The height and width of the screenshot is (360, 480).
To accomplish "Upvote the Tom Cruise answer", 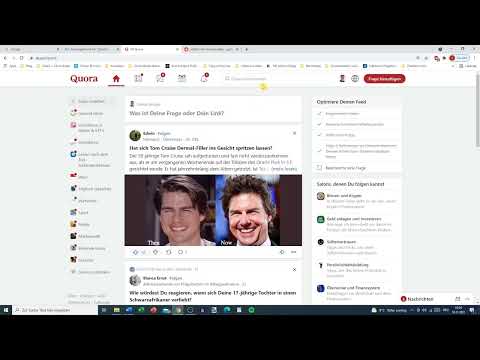I will (136, 252).
